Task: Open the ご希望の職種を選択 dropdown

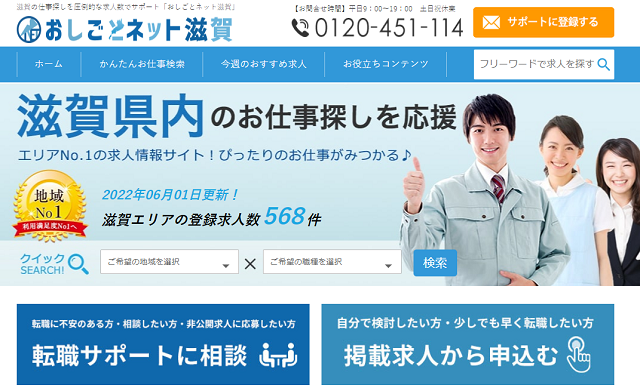Action: pos(332,262)
